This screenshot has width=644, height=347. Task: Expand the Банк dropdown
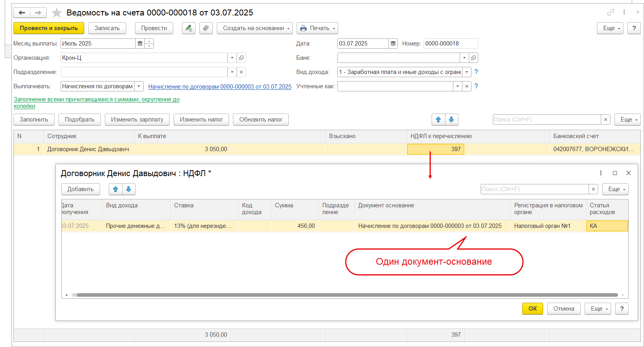(464, 58)
